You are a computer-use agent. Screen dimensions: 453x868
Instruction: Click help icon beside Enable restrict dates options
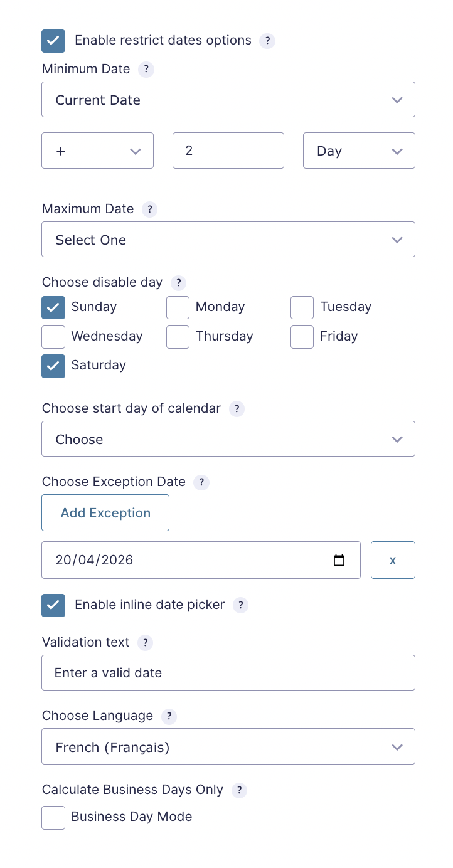pos(267,41)
